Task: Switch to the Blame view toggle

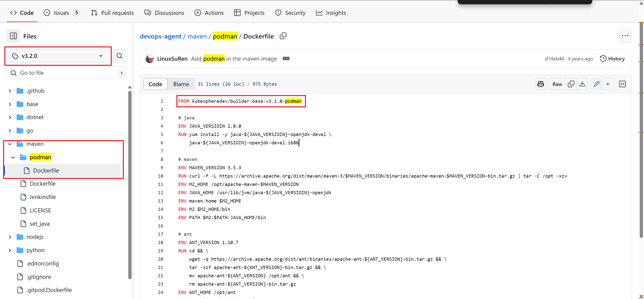Action: point(181,84)
